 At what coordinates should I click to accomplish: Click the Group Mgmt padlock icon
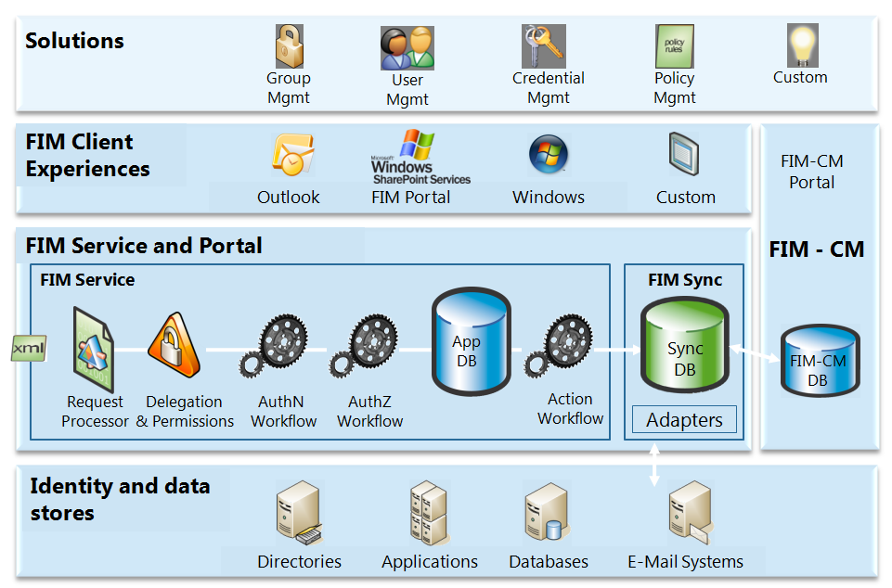[289, 46]
